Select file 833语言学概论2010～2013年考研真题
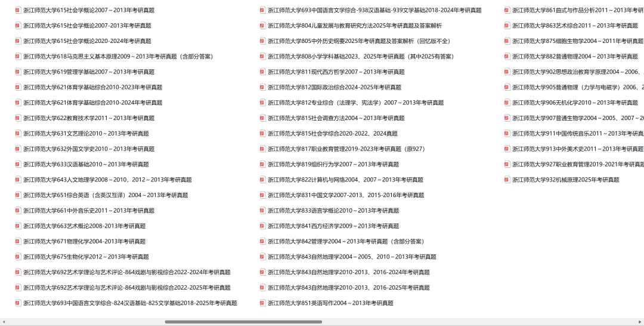644x326 pixels. [329, 211]
